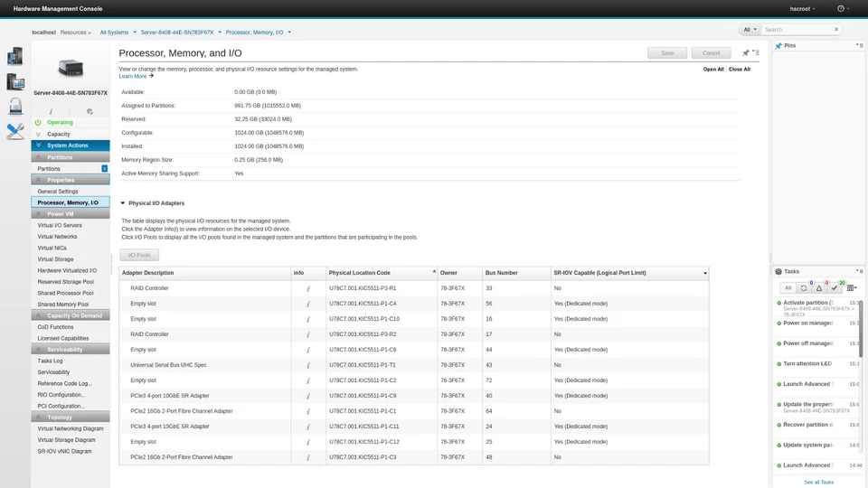This screenshot has height=488, width=868.
Task: Collapse Properties sidebar group header
Action: coord(71,180)
